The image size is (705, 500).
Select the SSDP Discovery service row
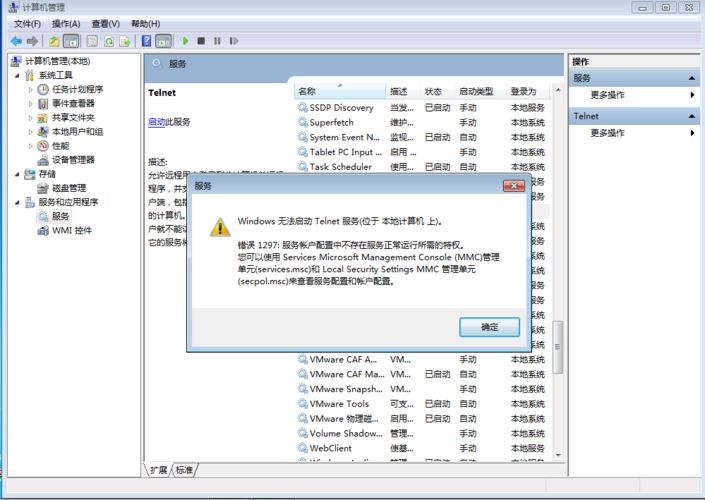(x=423, y=108)
